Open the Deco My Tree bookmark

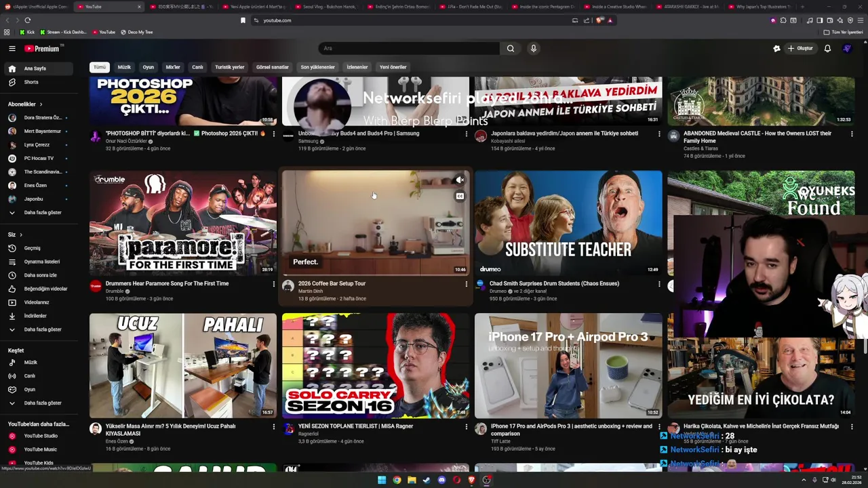[x=136, y=32]
